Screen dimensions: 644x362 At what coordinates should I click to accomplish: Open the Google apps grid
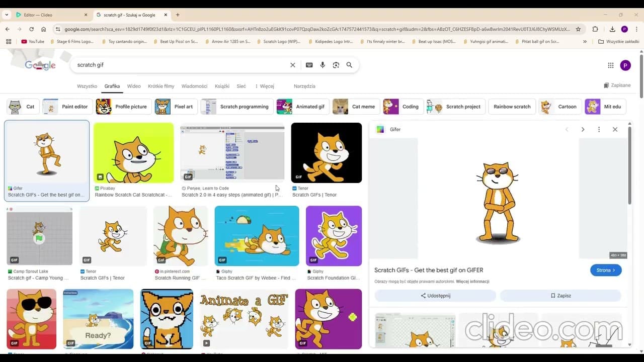point(611,65)
